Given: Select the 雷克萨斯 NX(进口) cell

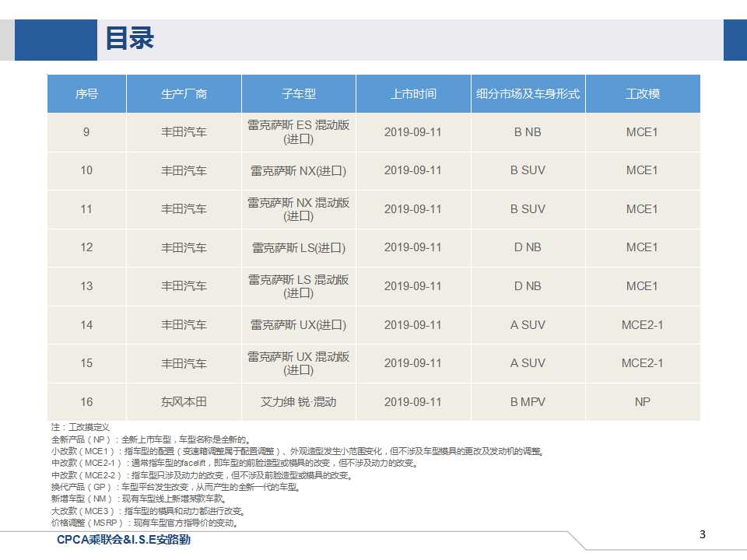Looking at the screenshot, I should tap(299, 171).
